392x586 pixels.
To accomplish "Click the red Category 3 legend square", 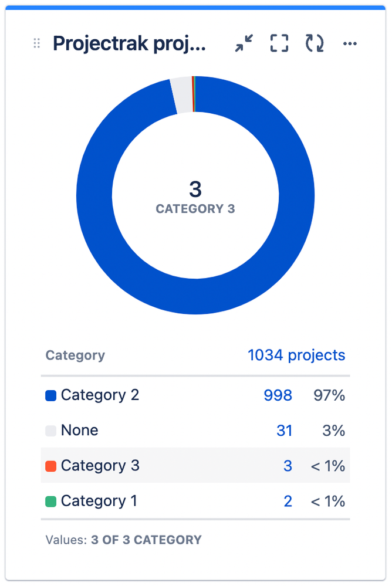I will tap(52, 465).
